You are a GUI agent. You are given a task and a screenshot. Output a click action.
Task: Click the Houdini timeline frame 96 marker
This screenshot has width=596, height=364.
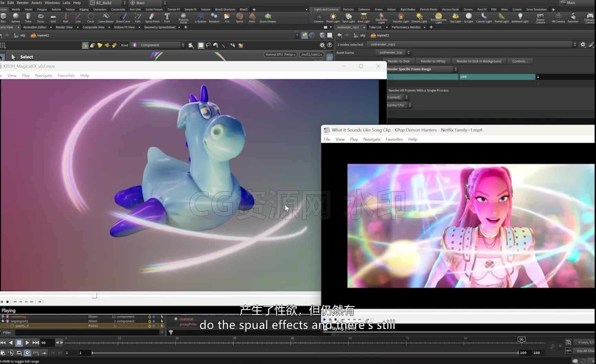coord(521,340)
